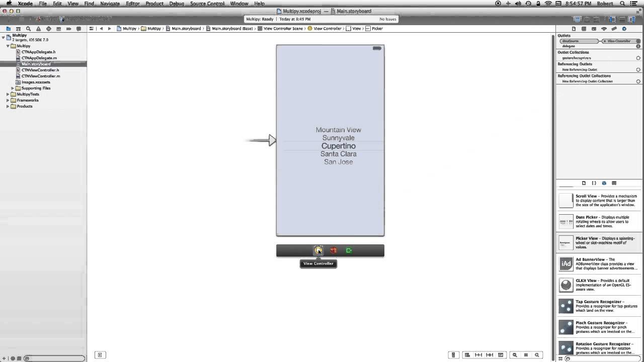Open the Editor menu
Image resolution: width=644 pixels, height=362 pixels.
tap(133, 4)
